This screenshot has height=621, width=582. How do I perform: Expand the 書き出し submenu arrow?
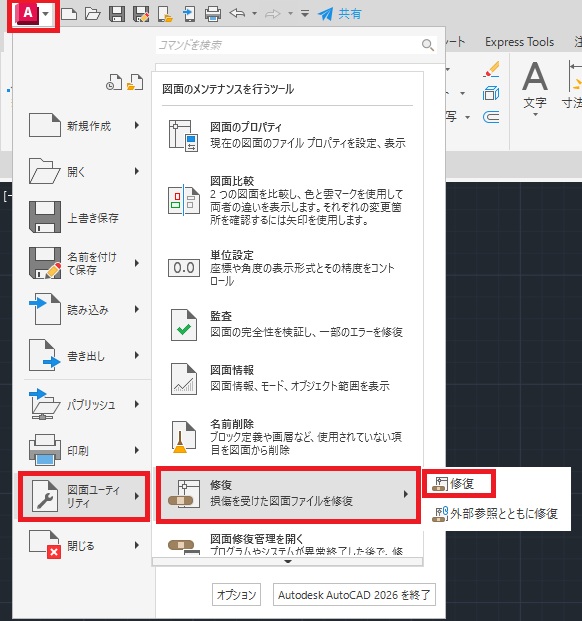click(x=137, y=355)
